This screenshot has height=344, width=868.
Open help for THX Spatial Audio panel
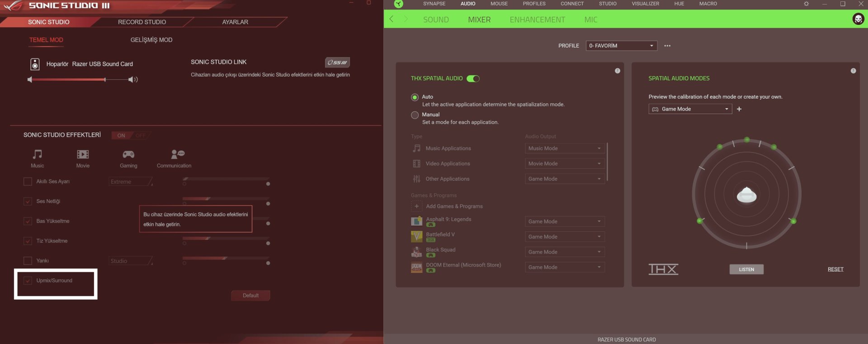[618, 71]
